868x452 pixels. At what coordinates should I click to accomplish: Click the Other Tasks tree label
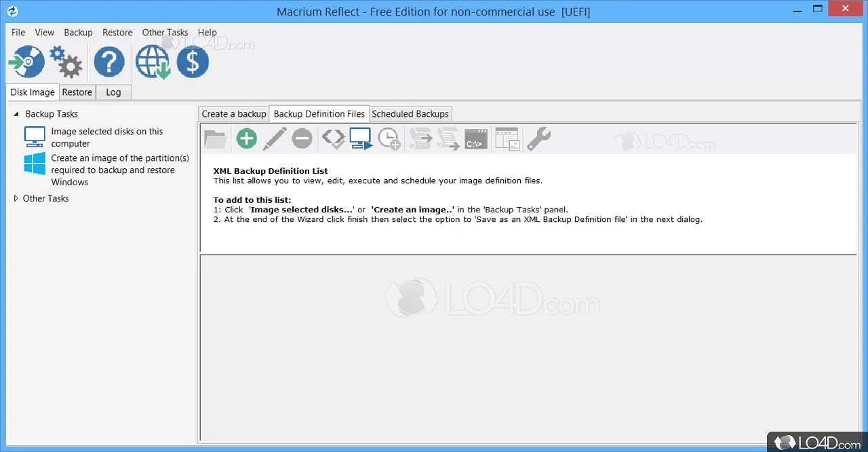tap(46, 198)
